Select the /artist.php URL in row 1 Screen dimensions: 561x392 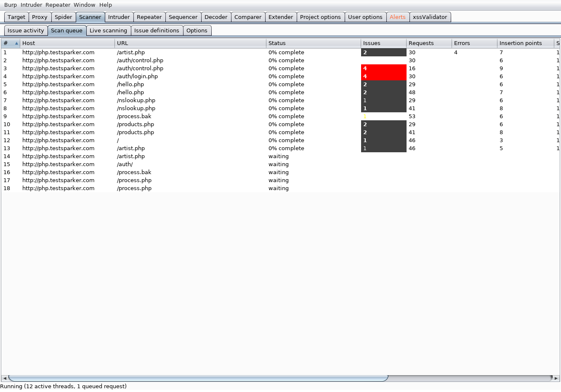pyautogui.click(x=131, y=53)
